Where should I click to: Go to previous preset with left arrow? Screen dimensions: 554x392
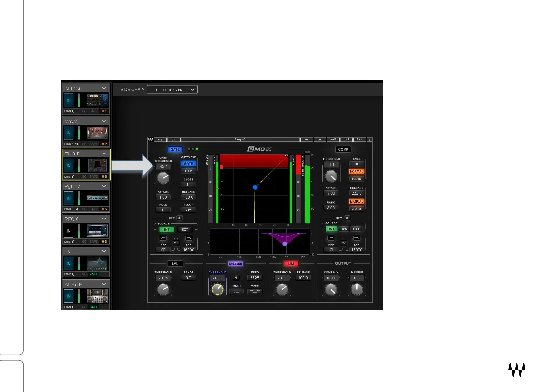coord(307,140)
